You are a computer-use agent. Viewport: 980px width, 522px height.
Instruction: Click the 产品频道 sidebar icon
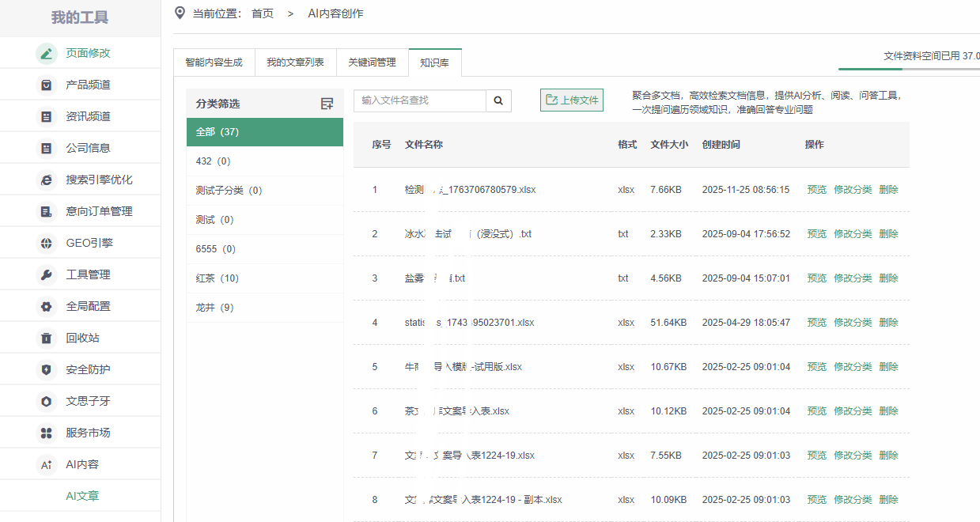tap(47, 85)
